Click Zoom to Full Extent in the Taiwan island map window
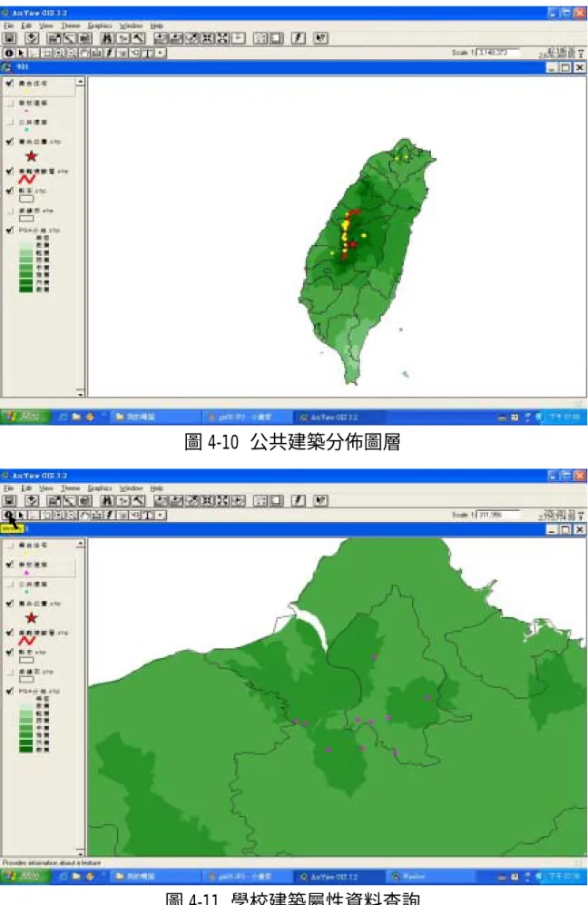The height and width of the screenshot is (905, 588). [x=162, y=38]
